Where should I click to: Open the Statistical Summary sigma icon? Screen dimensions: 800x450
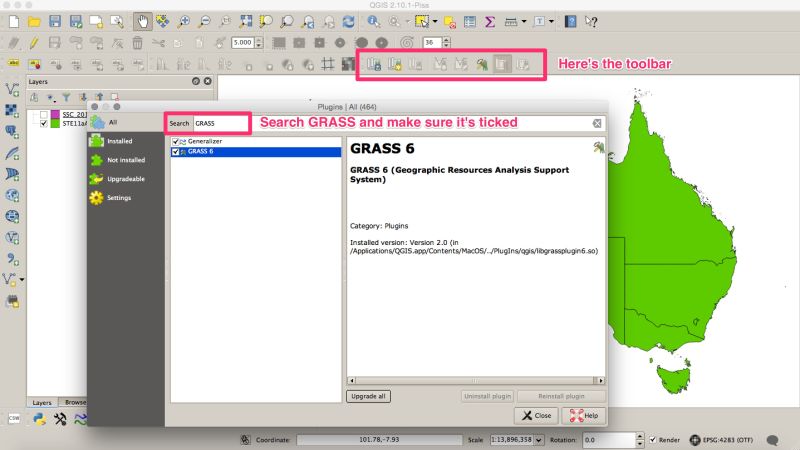(490, 21)
